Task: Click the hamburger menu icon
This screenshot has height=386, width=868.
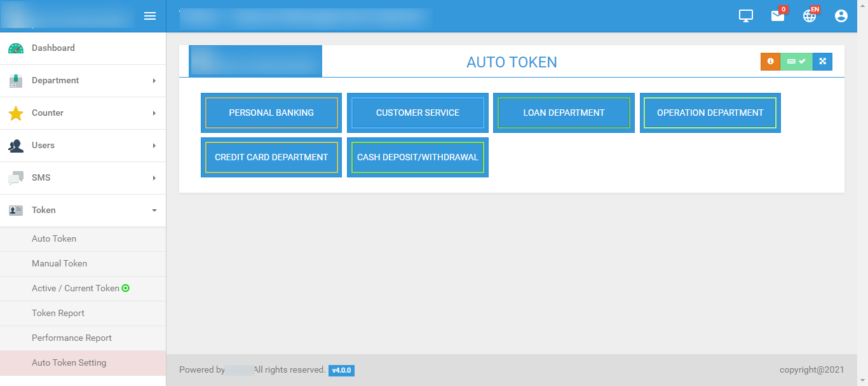Action: pos(150,16)
